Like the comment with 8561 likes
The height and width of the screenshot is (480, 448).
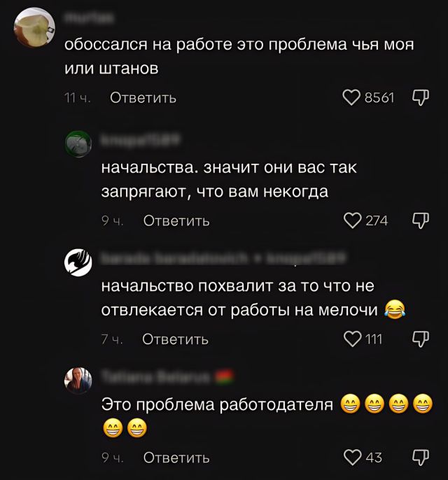click(x=351, y=98)
